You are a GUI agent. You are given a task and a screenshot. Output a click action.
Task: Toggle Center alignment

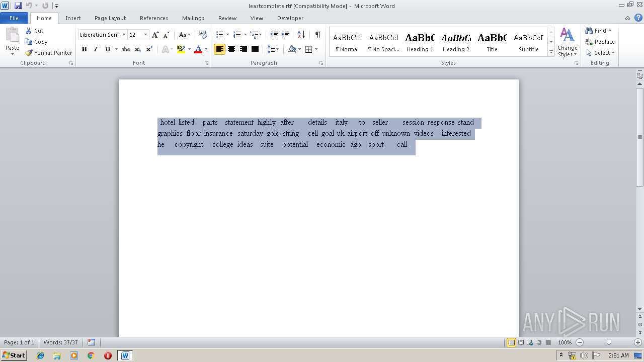click(x=231, y=49)
